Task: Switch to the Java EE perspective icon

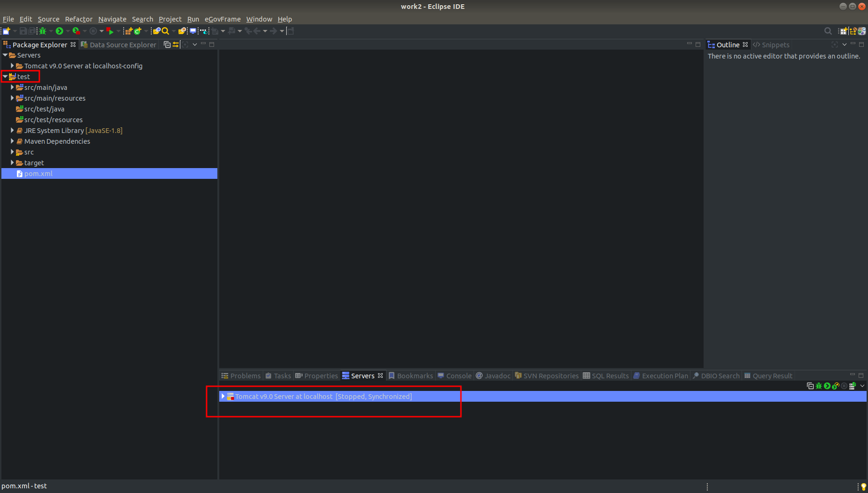Action: [853, 31]
